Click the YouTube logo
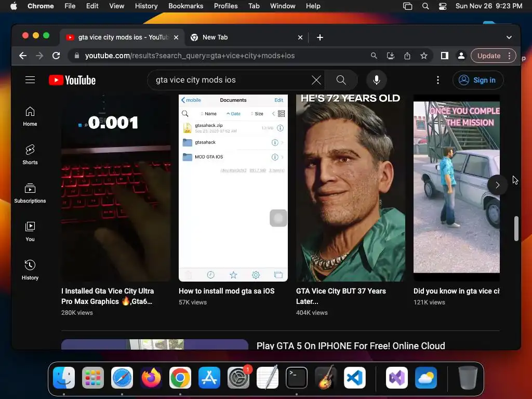 click(x=72, y=80)
